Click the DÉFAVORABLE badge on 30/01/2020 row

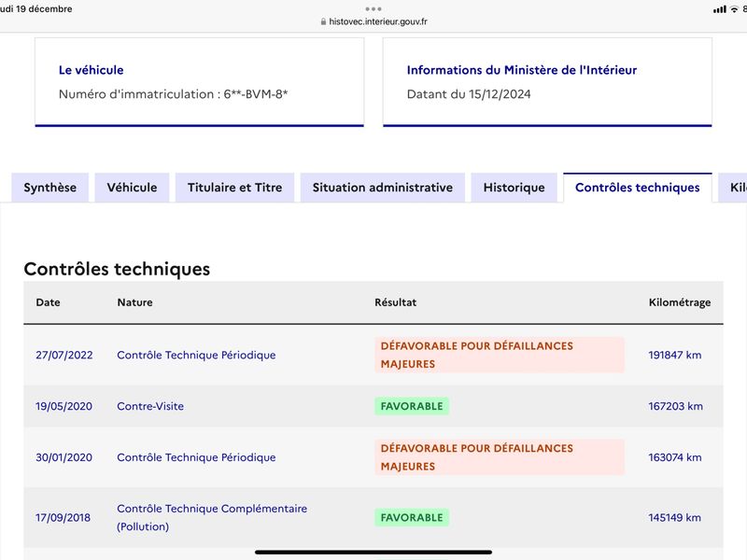tap(500, 457)
